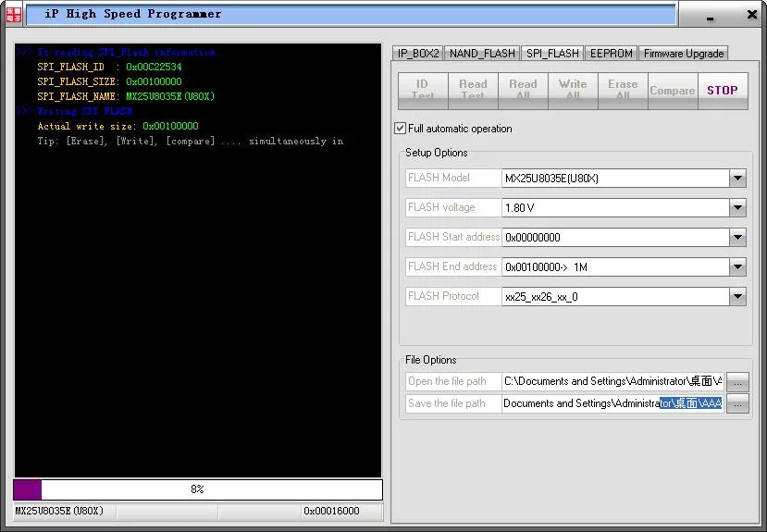Browse for Save the file path

pos(737,404)
